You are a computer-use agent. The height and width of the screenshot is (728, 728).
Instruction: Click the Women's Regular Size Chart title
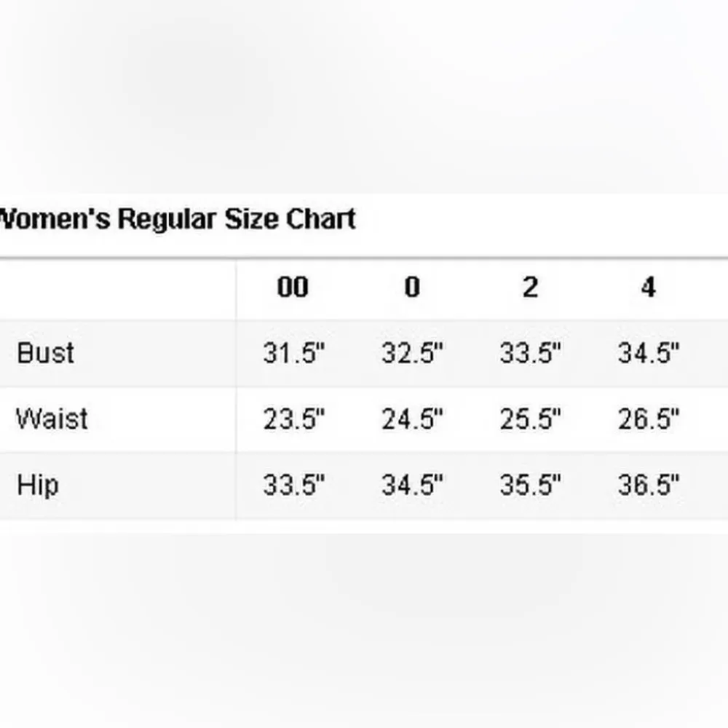177,218
